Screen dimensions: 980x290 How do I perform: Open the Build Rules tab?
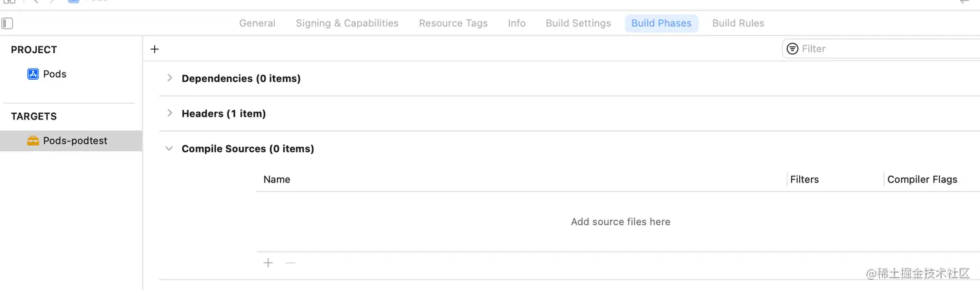coord(738,23)
